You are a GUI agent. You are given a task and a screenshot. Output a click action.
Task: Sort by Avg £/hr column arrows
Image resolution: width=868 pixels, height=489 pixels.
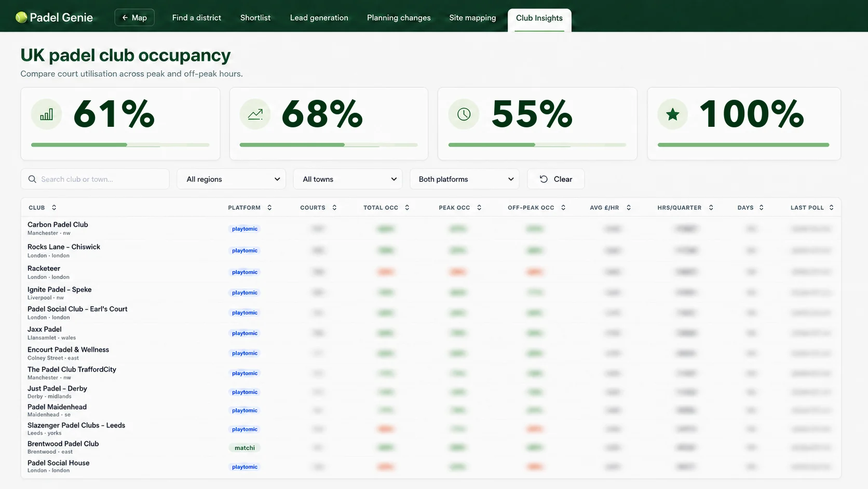tap(629, 208)
